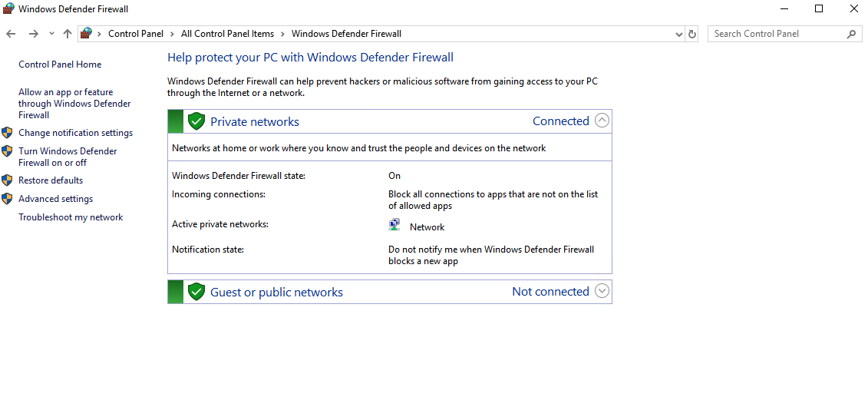
Task: Click shield icon beside Turn Firewall on or off
Action: pos(7,151)
